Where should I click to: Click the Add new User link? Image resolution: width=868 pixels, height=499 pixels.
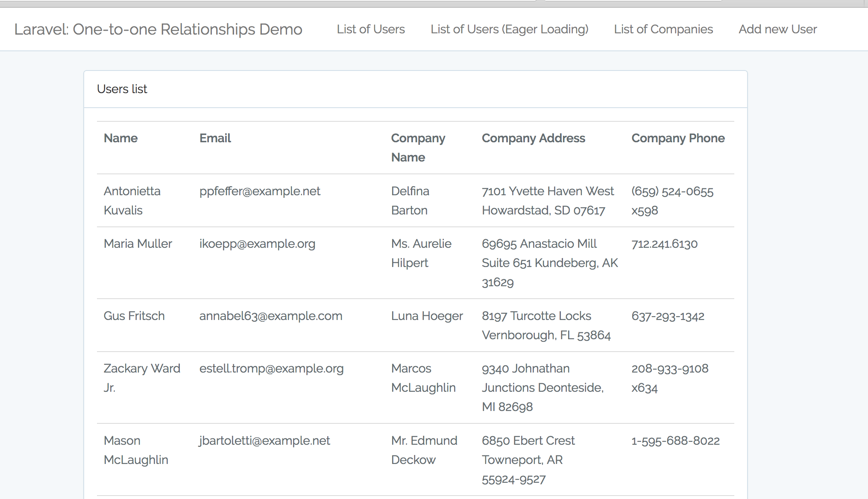point(777,29)
